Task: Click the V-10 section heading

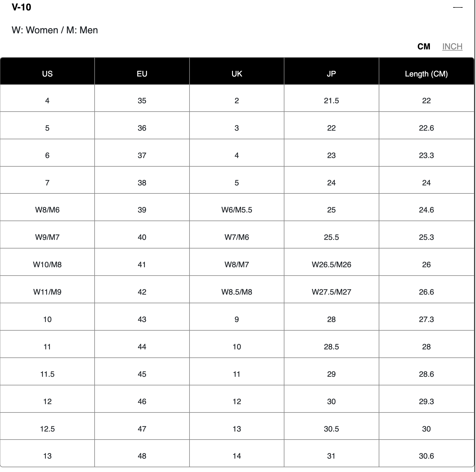Action: [x=21, y=7]
